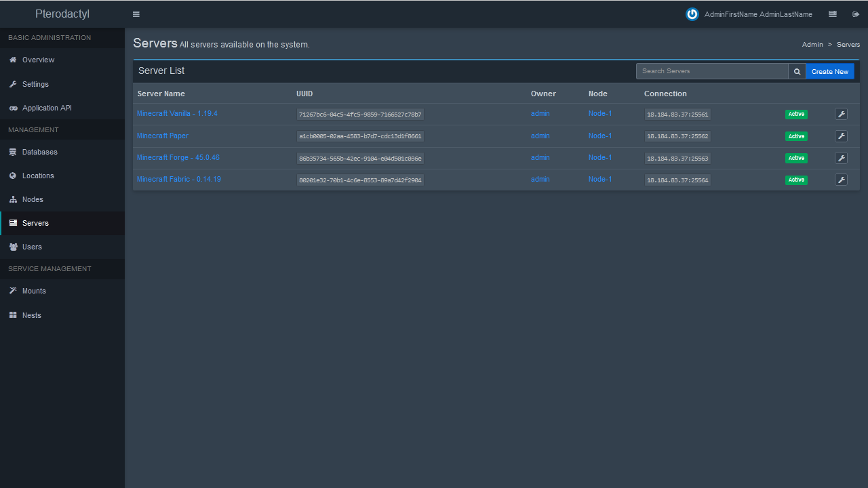Screen dimensions: 868x488
Task: Click the Connection column header
Action: (665, 94)
